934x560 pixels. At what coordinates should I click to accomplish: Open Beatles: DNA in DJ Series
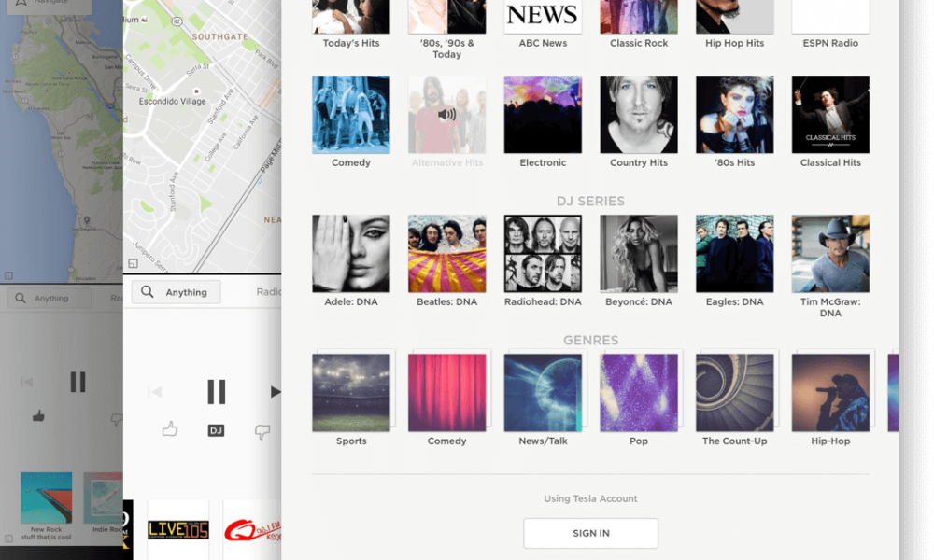click(446, 254)
